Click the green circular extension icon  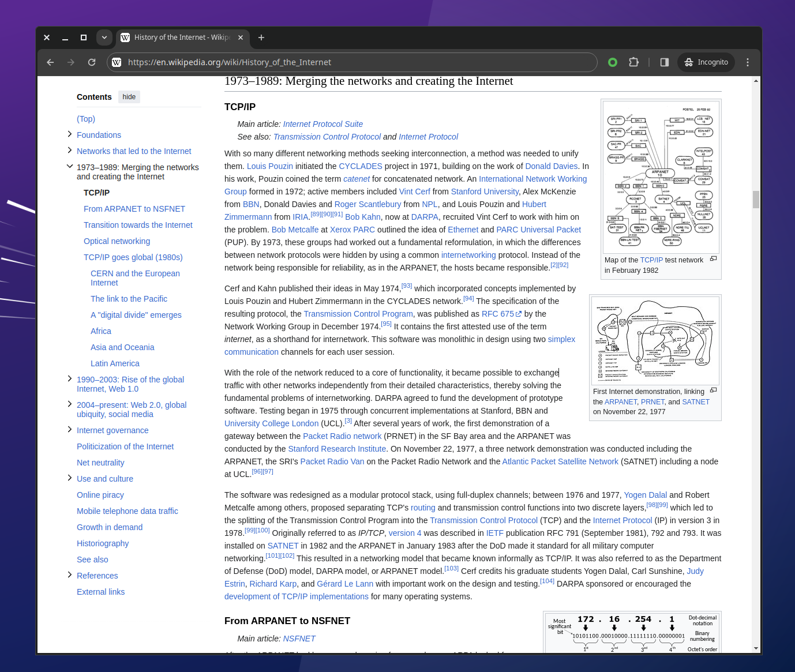click(x=613, y=62)
